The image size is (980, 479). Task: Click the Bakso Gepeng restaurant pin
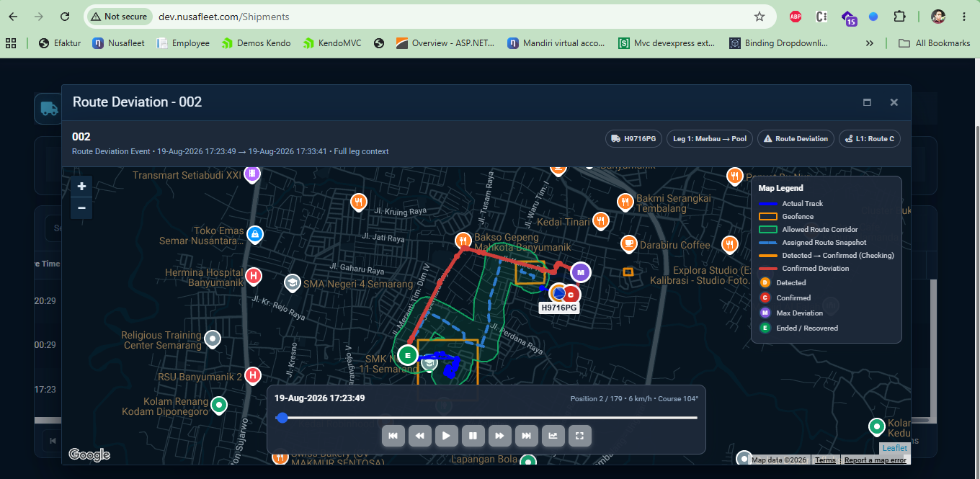point(463,241)
